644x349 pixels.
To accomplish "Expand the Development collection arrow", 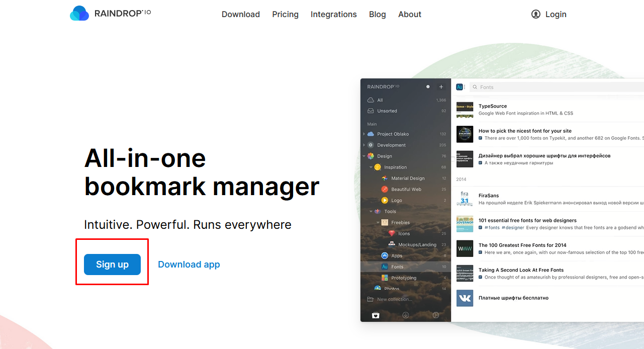I will click(363, 145).
